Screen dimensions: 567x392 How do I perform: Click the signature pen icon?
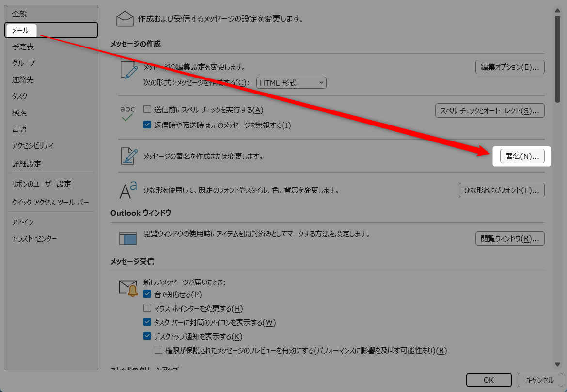pos(128,156)
